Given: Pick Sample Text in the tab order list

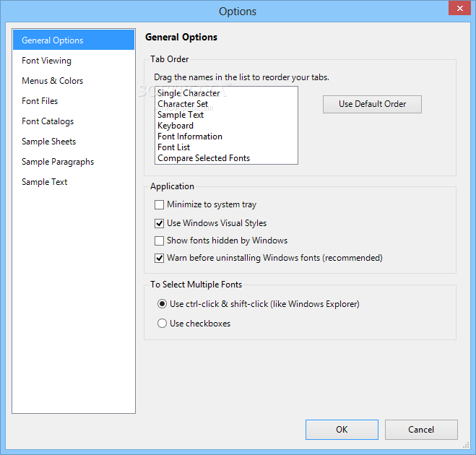Looking at the screenshot, I should pos(227,115).
